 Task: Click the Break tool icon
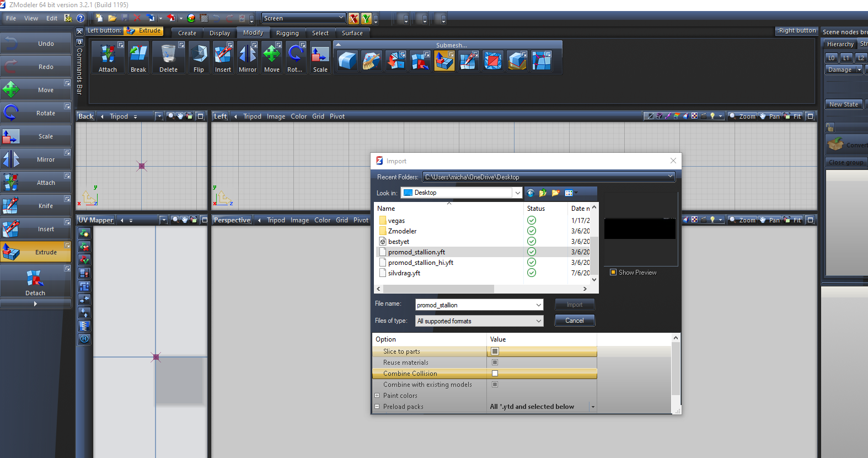point(138,57)
